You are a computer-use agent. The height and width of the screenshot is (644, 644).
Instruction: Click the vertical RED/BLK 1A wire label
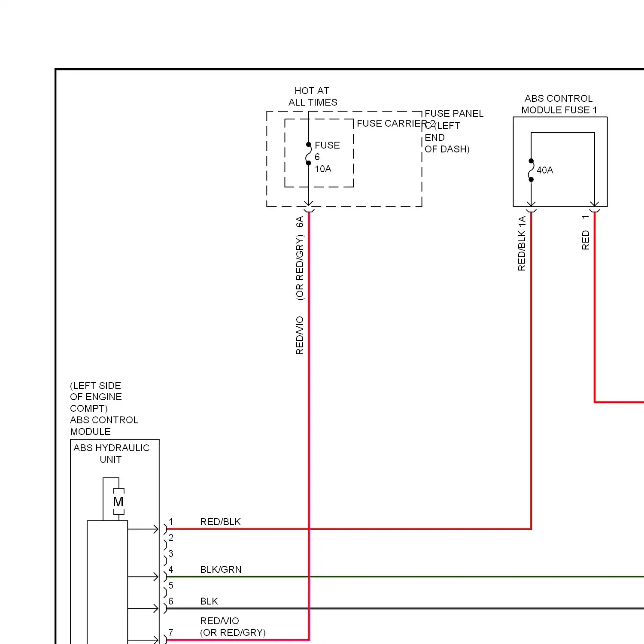522,243
